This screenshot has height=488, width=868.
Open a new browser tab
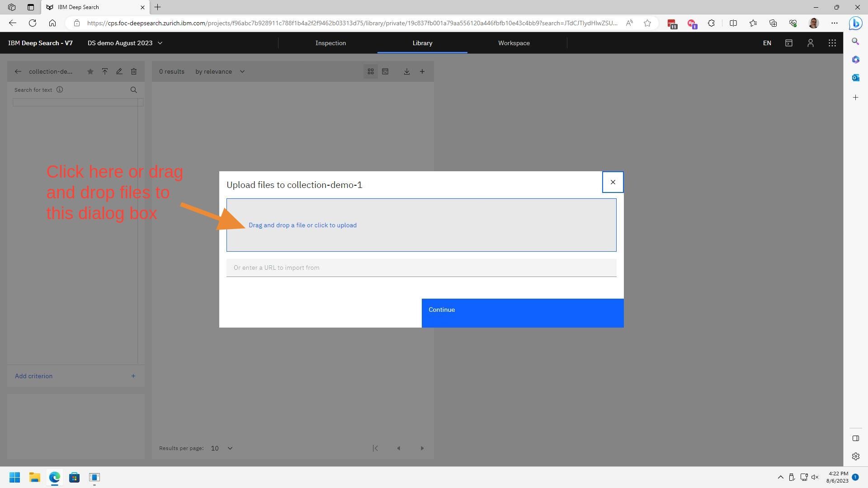pyautogui.click(x=158, y=7)
